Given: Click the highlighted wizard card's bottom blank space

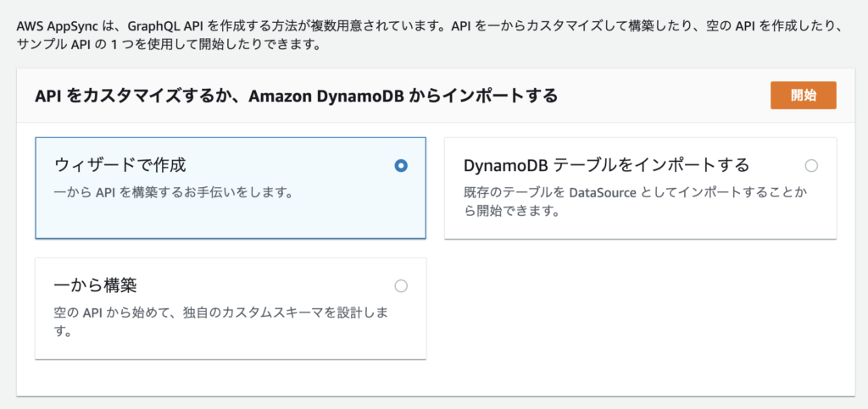Looking at the screenshot, I should (229, 220).
